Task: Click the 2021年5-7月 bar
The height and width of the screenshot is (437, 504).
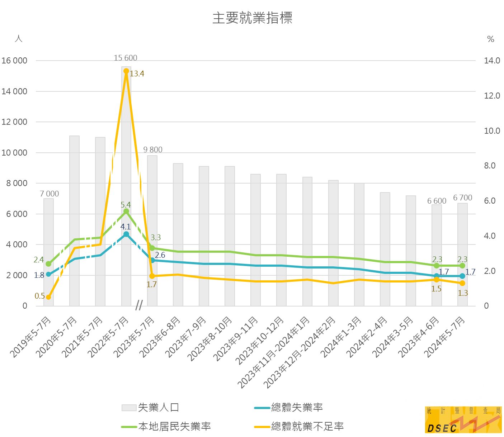Action: coord(100,222)
